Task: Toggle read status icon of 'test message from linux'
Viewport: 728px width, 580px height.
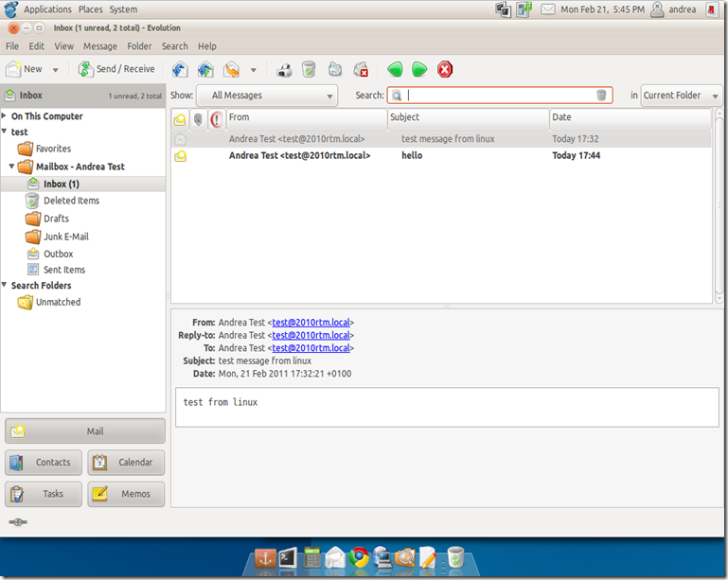Action: 180,139
